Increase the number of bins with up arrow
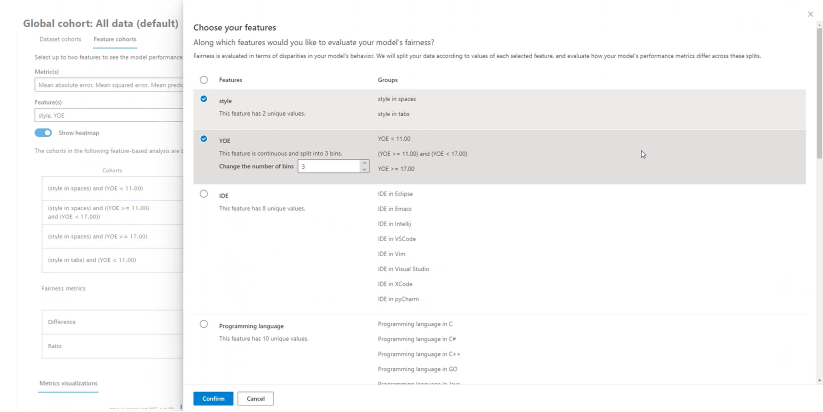Image resolution: width=823 pixels, height=412 pixels. point(364,162)
